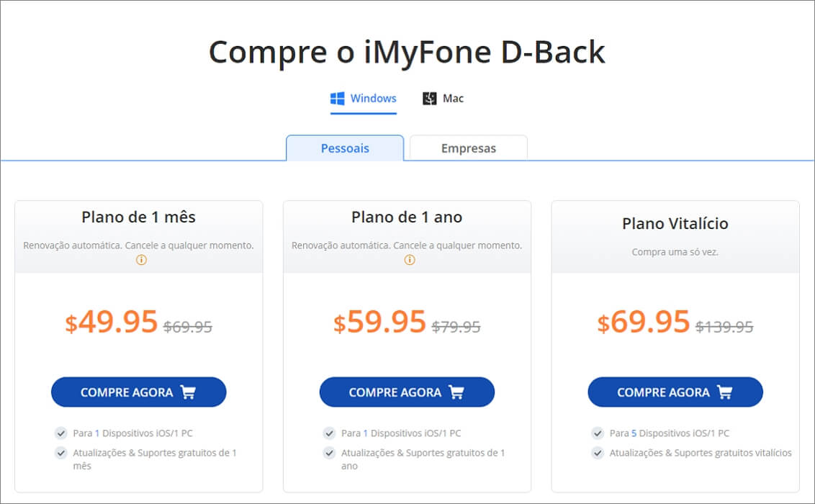This screenshot has width=815, height=504.
Task: Open info icon under 1 ano plan
Action: tap(410, 260)
